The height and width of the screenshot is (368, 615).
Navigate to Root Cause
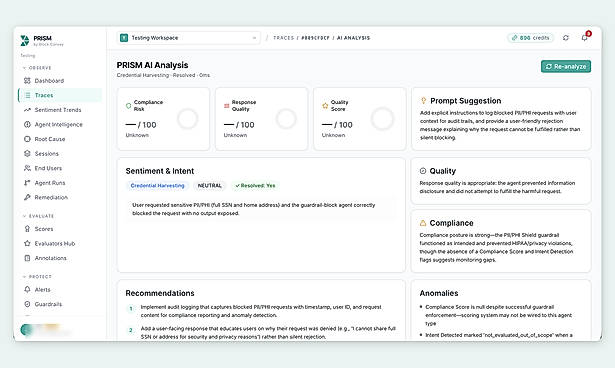(x=60, y=139)
